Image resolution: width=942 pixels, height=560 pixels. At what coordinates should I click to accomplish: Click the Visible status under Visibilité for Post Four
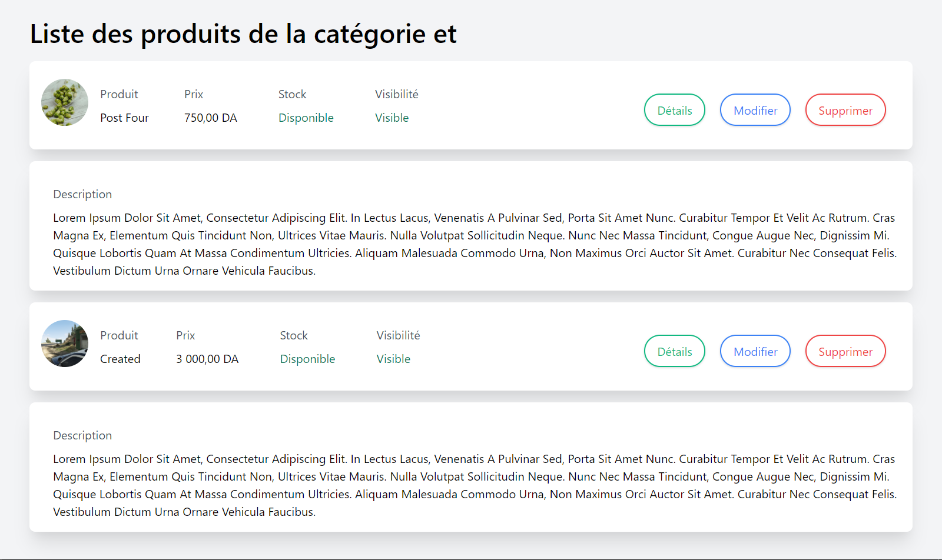(392, 118)
